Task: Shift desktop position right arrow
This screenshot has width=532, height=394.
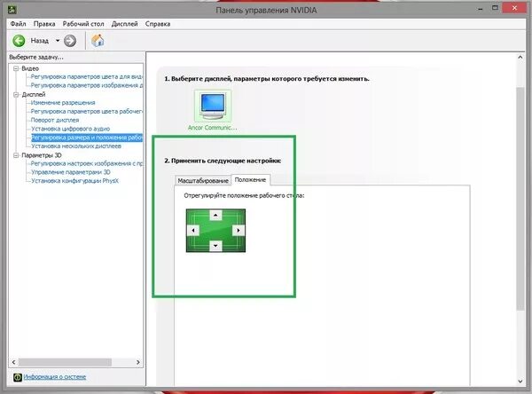Action: pos(239,231)
